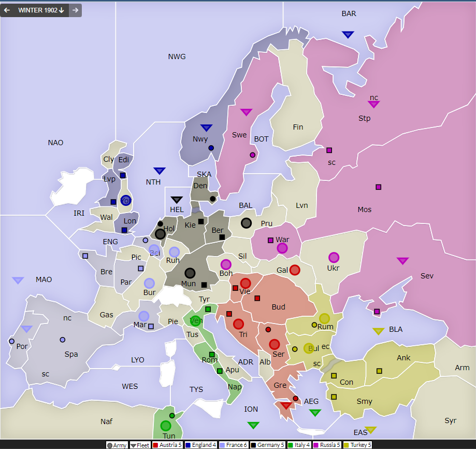Select the English fleet in the Barents Sea

(x=348, y=35)
